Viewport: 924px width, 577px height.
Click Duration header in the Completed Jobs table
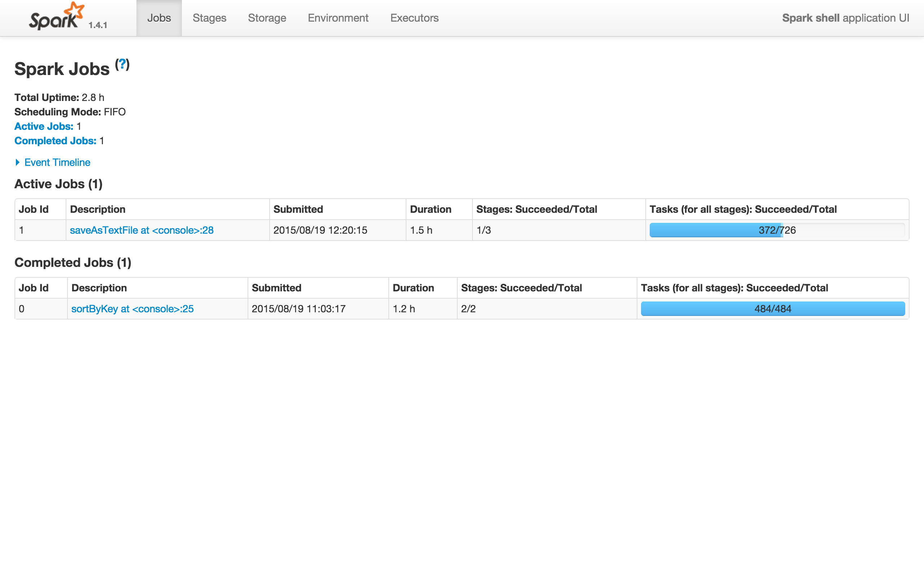(413, 288)
